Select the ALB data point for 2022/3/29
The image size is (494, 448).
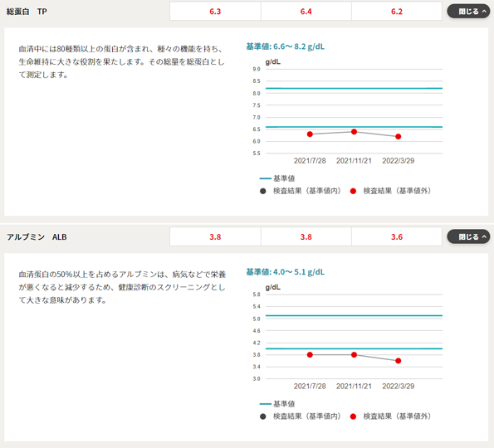point(399,361)
